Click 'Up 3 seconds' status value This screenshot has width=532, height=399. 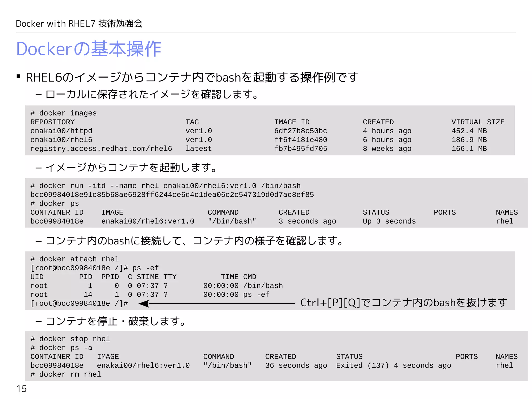tap(389, 221)
